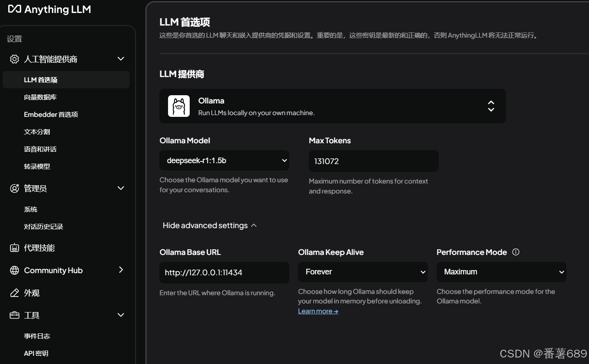This screenshot has width=589, height=364.
Task: Click the user icon beside 管理员
Action: click(14, 188)
